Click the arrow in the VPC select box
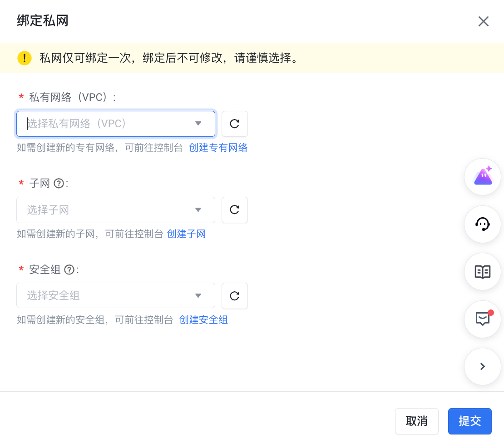504x439 pixels. [198, 124]
